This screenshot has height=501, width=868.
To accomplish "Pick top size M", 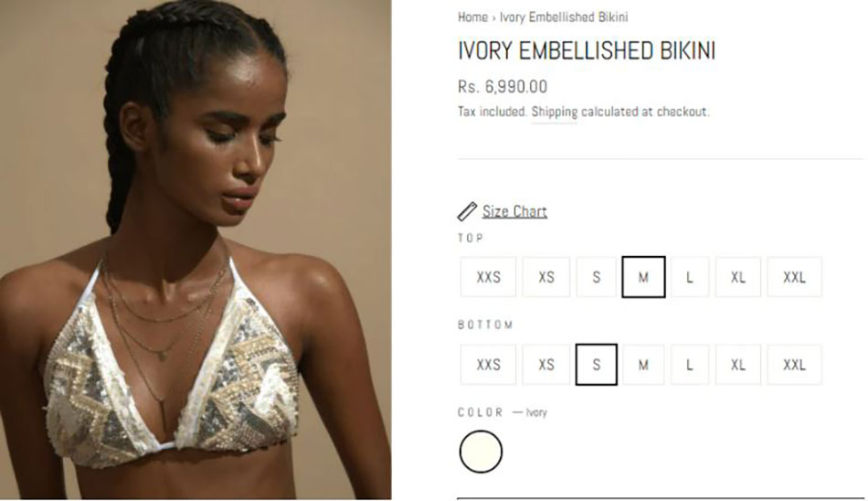I will tap(643, 276).
